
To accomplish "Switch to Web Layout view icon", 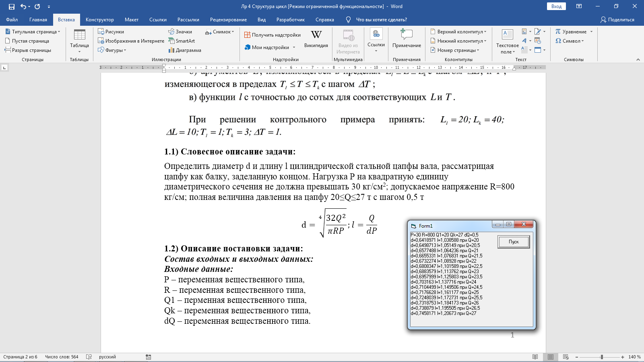I will tap(566, 357).
